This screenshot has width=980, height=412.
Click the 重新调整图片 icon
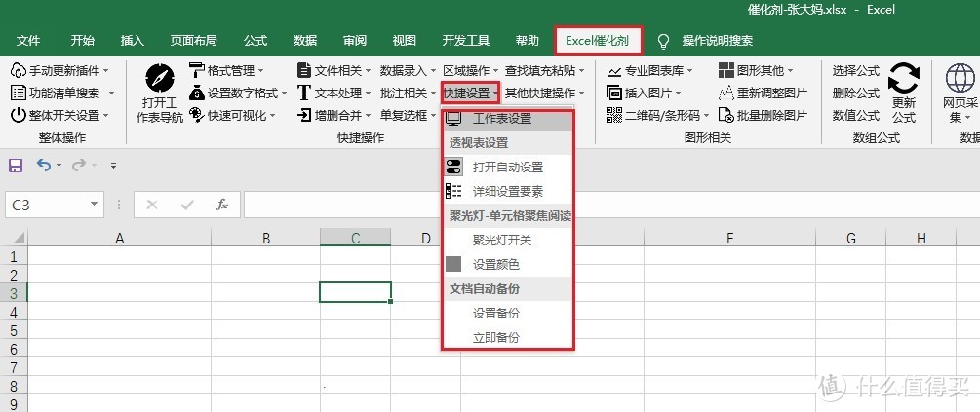[725, 93]
